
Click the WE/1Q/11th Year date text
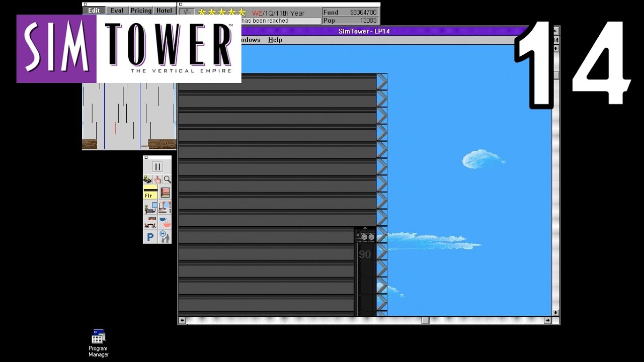click(x=278, y=13)
